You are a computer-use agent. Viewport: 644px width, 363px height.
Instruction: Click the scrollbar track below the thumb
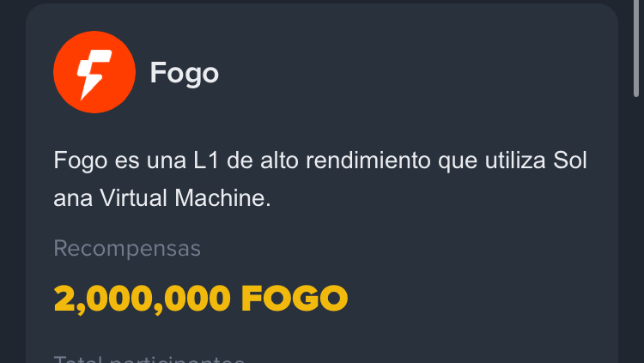click(636, 230)
